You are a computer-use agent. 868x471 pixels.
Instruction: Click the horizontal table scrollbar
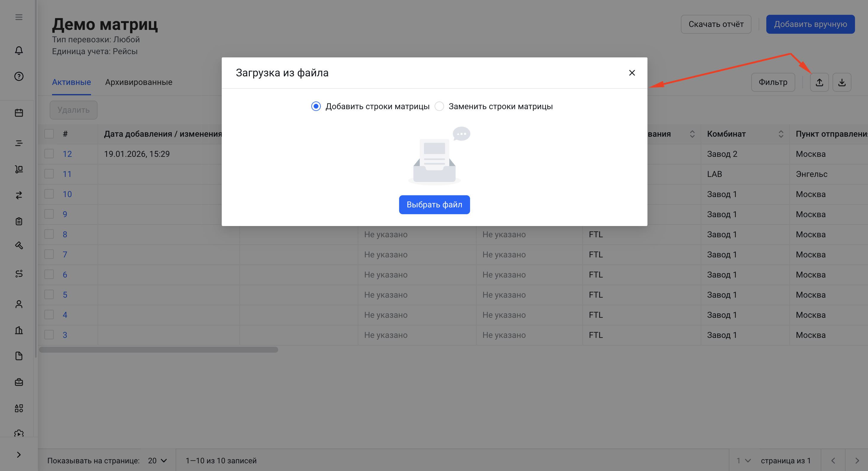click(x=158, y=350)
